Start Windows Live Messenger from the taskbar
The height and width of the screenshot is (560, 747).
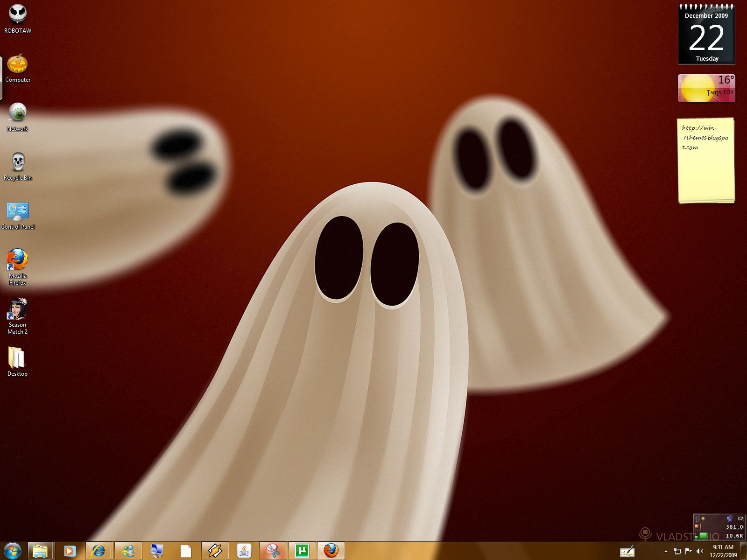pyautogui.click(x=128, y=551)
